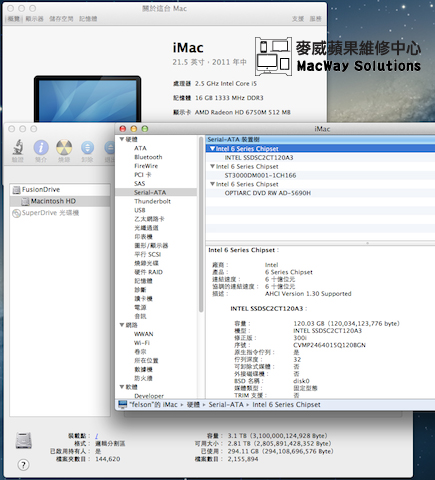Click 服務 link in About This Mac

(x=315, y=19)
